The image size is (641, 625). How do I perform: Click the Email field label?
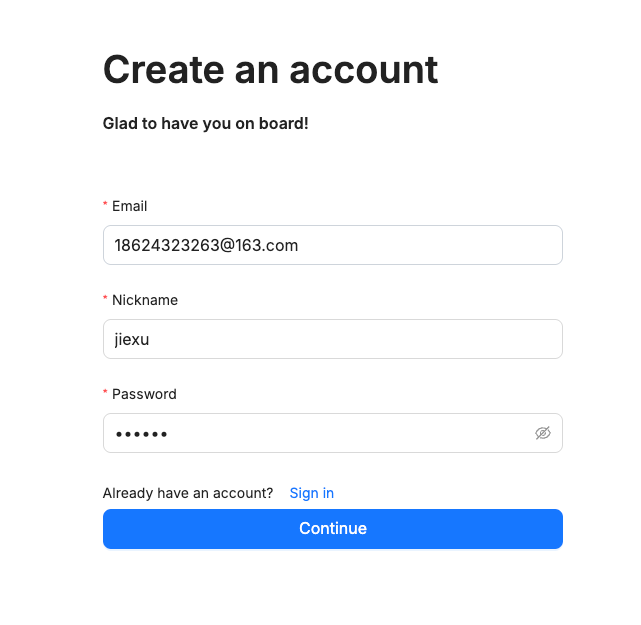point(129,206)
